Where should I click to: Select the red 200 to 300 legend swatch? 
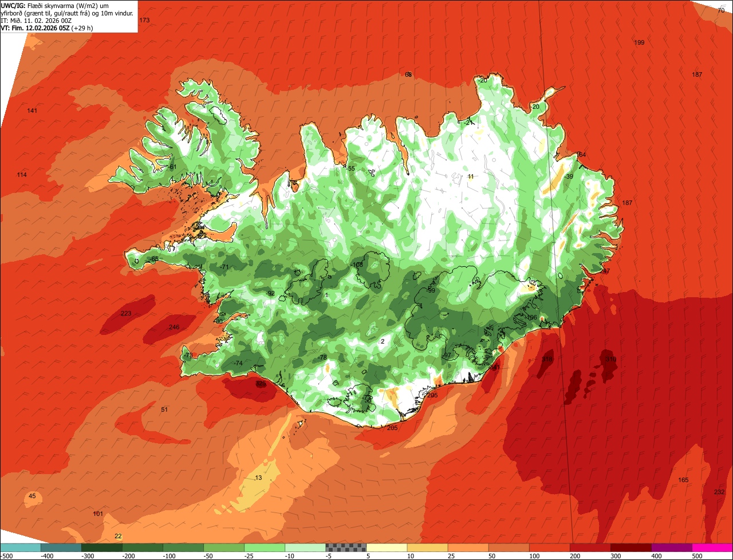point(590,547)
